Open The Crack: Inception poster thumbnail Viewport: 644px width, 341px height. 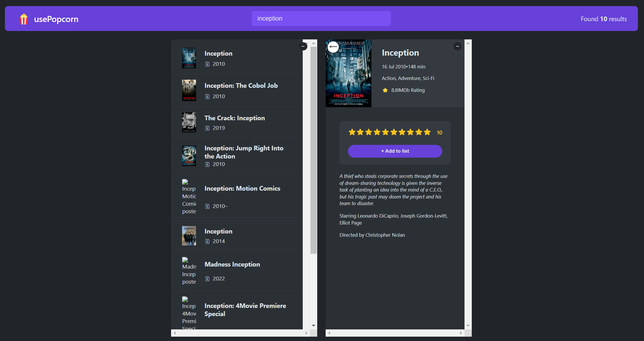[x=189, y=122]
